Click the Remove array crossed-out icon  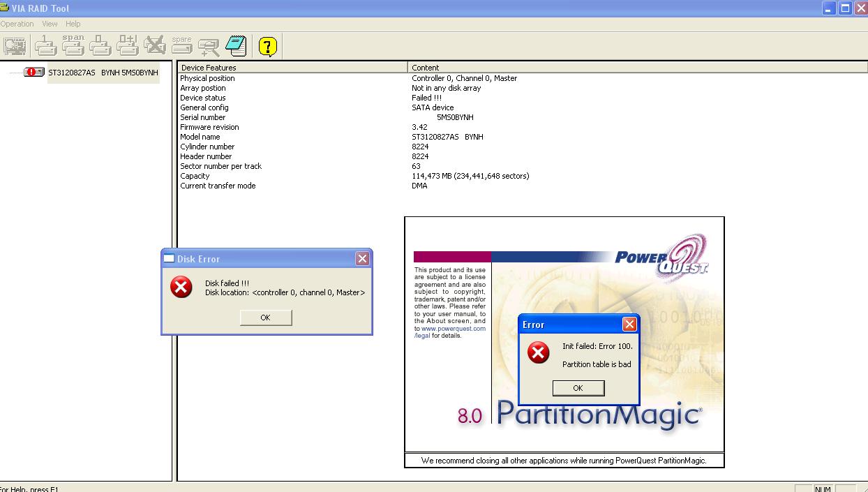tap(155, 46)
